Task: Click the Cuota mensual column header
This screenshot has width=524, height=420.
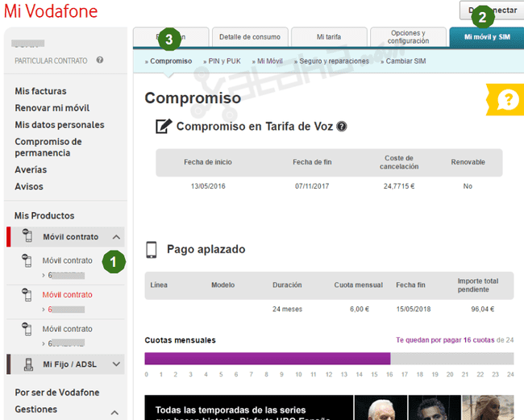Action: [358, 285]
